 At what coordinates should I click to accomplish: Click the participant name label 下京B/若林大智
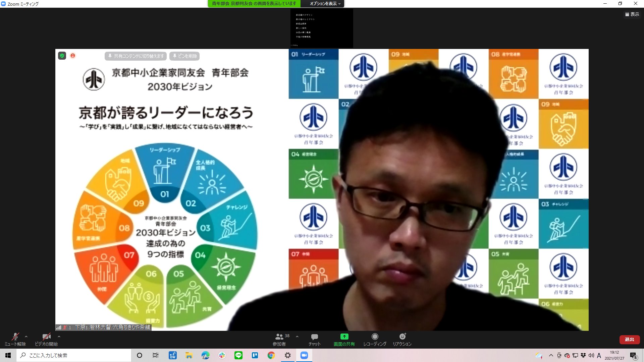(x=112, y=327)
